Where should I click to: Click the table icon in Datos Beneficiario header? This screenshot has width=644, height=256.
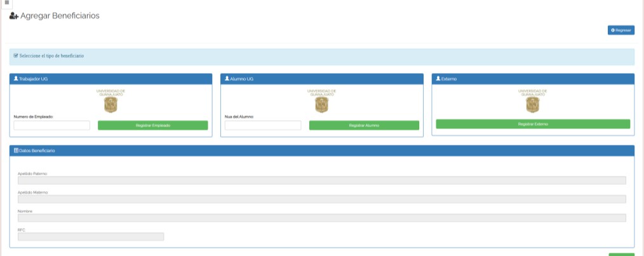pyautogui.click(x=16, y=151)
